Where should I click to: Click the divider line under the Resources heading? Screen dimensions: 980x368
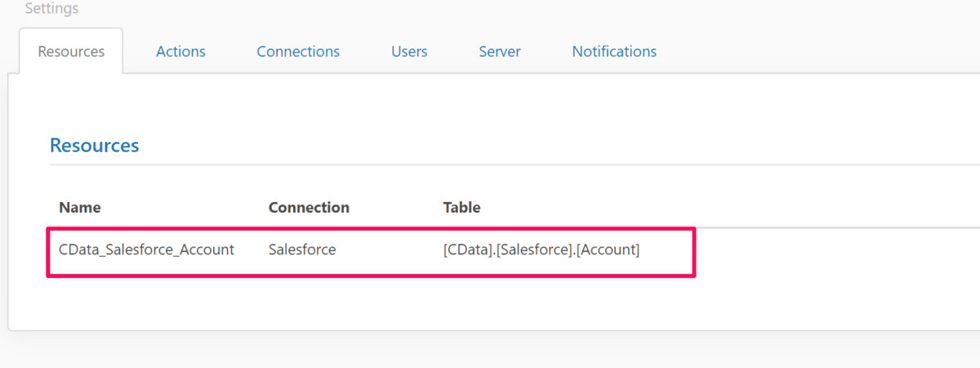click(490, 164)
